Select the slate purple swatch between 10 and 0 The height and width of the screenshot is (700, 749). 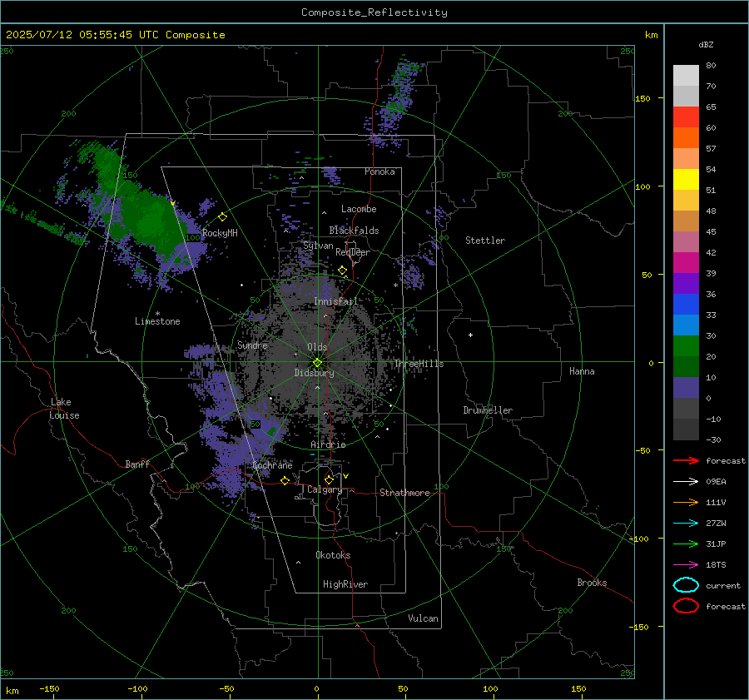pos(686,388)
